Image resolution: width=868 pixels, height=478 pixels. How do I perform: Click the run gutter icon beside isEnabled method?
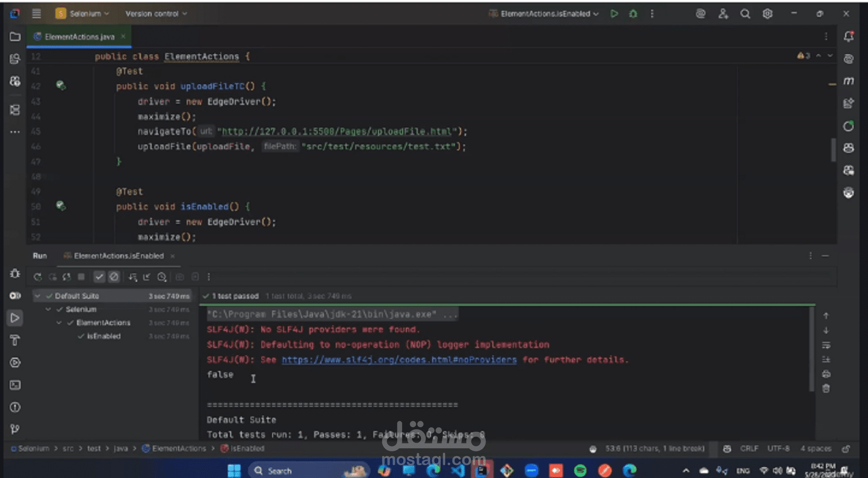(61, 205)
